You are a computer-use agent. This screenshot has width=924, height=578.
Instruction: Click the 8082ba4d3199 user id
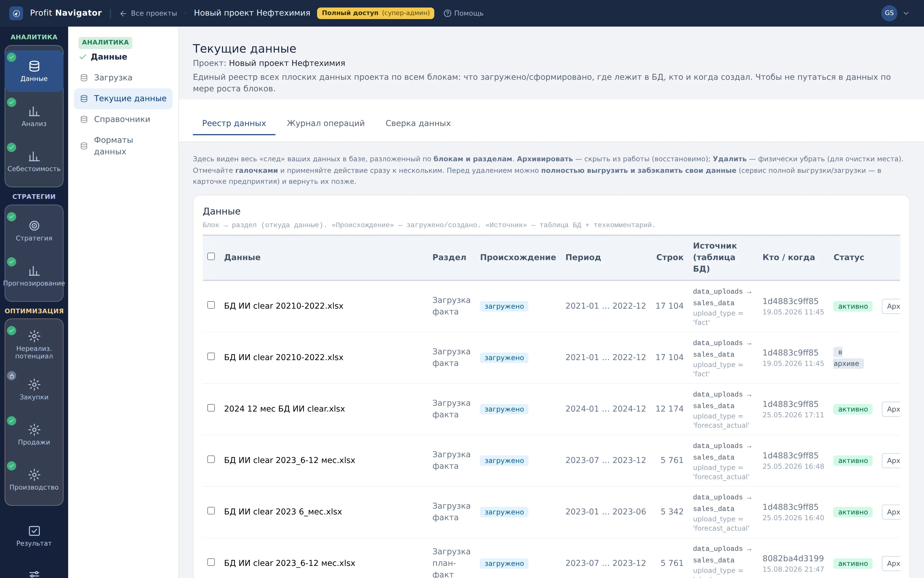(793, 559)
